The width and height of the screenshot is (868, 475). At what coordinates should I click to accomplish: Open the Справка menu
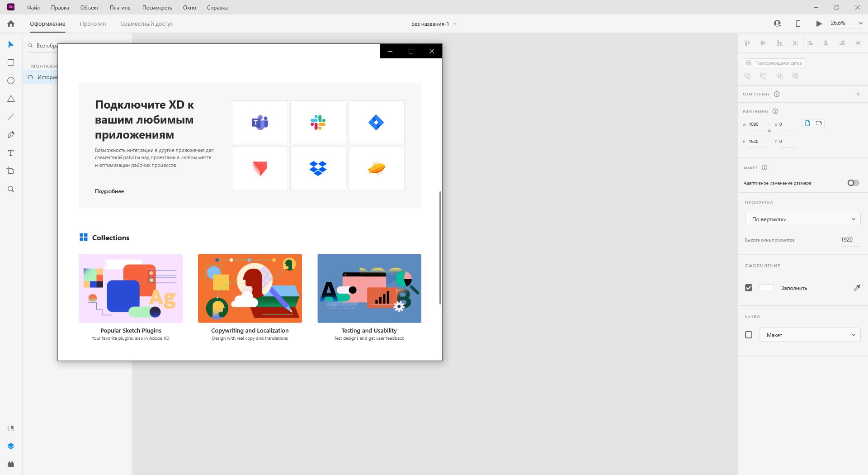[217, 8]
